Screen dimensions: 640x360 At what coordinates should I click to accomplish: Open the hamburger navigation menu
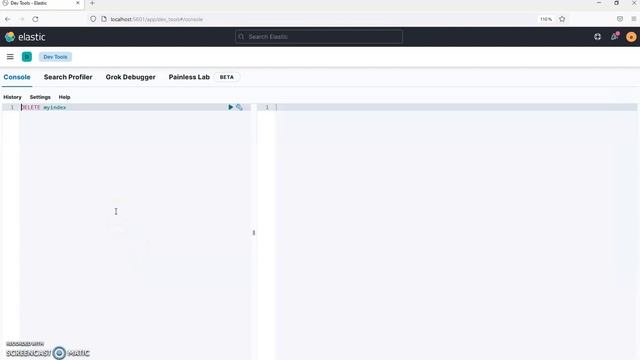[10, 57]
